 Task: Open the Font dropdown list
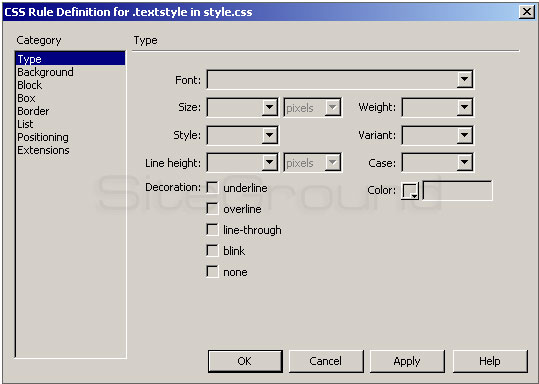point(464,79)
